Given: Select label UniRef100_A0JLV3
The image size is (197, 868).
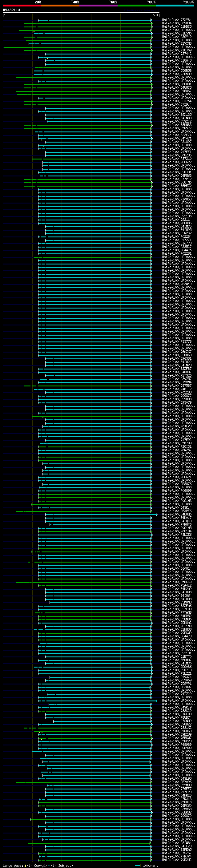Looking at the screenshot, I should [x=177, y=426].
